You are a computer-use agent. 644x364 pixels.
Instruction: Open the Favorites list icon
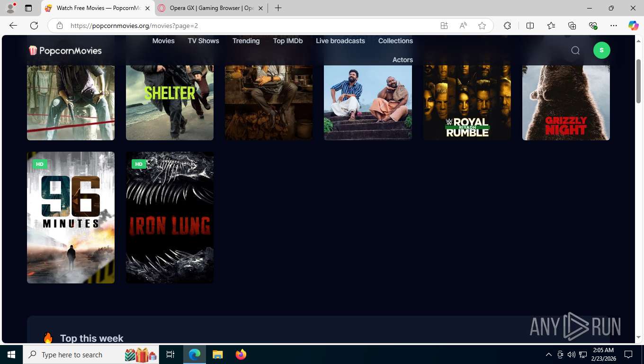coord(551,26)
